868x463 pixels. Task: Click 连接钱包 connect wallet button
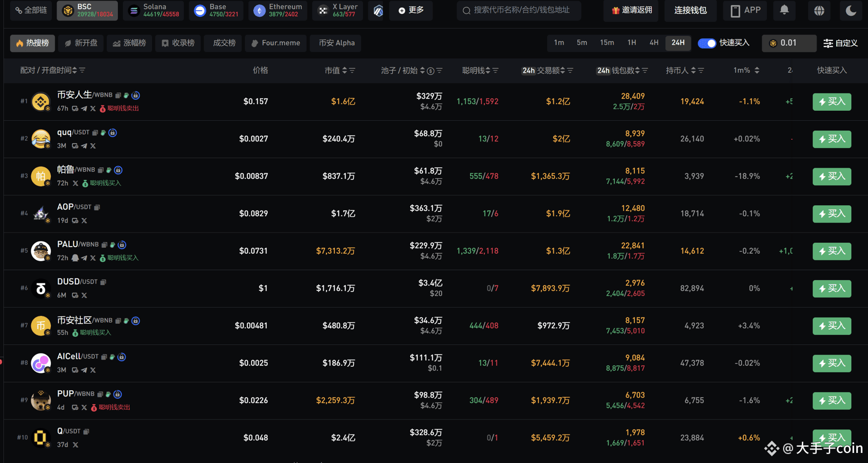[690, 11]
